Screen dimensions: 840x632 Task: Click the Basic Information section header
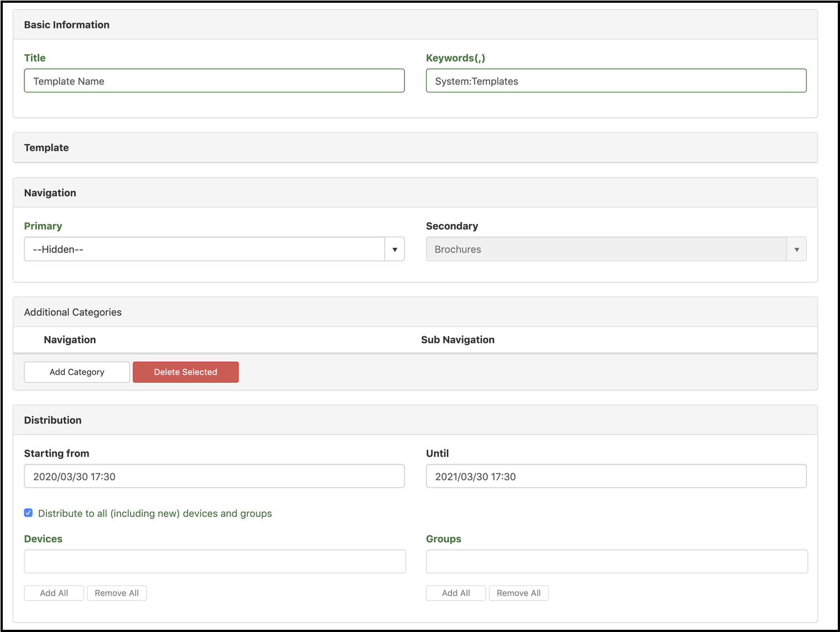(x=66, y=24)
